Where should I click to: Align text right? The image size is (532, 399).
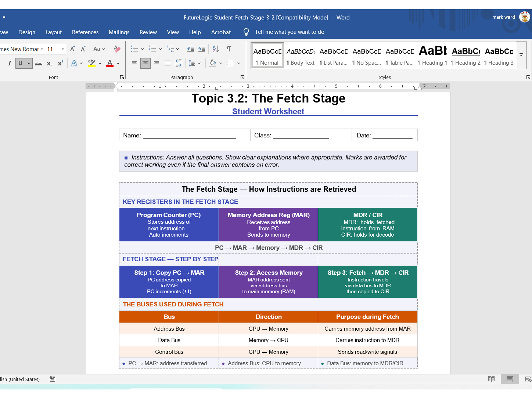(x=157, y=63)
